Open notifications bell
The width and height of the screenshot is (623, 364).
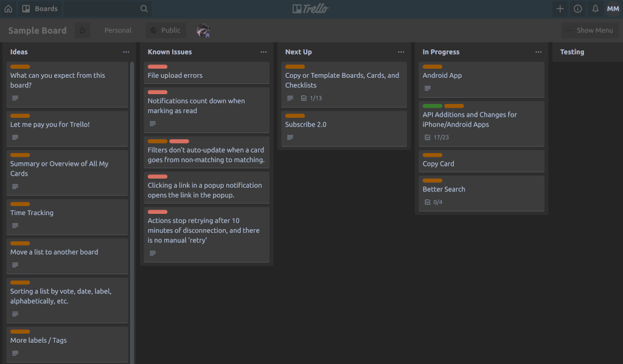pos(595,9)
